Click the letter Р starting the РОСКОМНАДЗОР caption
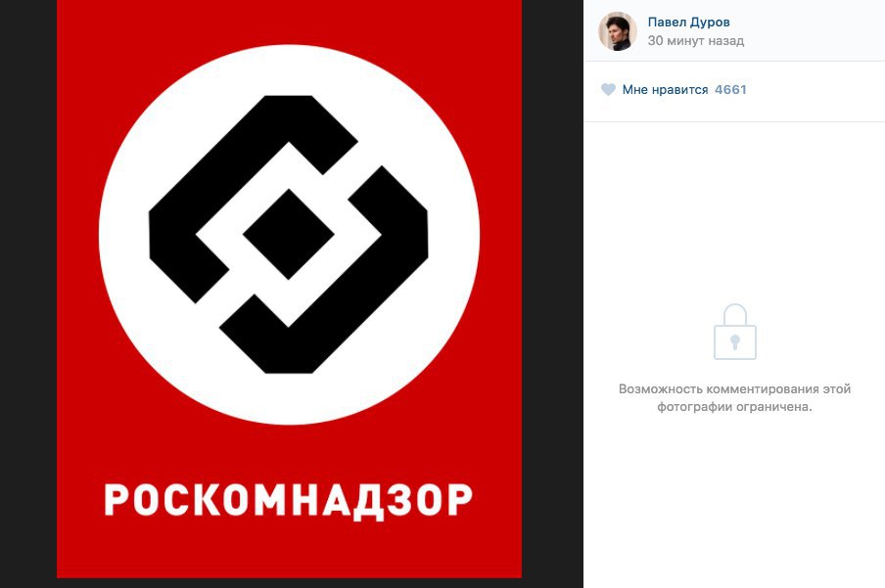885x588 pixels. [117, 500]
